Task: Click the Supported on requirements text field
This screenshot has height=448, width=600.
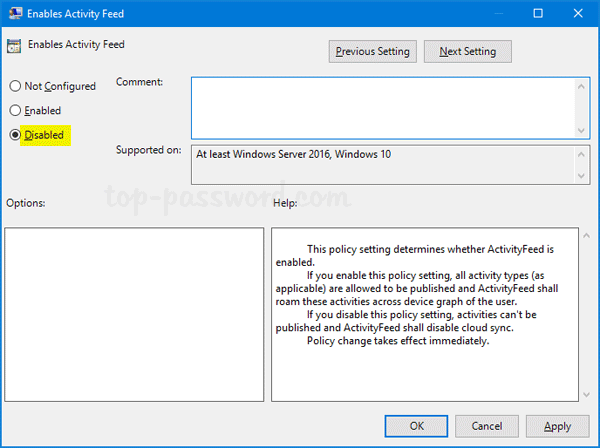Action: (380, 165)
